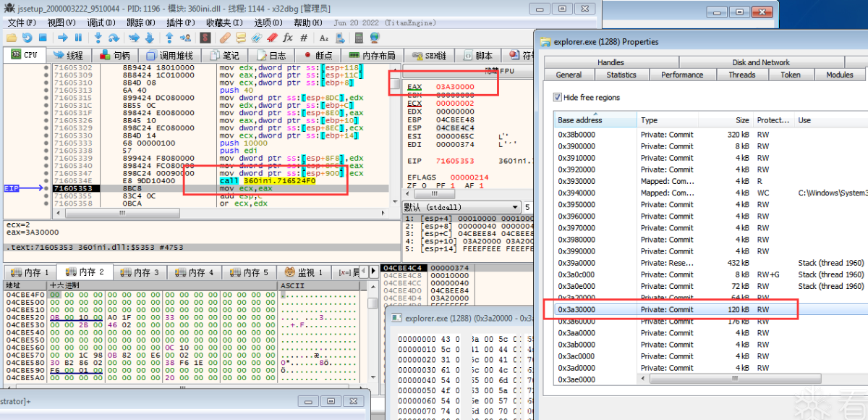868x420 pixels.
Task: Step over with the curved arrow icon
Action: (114, 38)
